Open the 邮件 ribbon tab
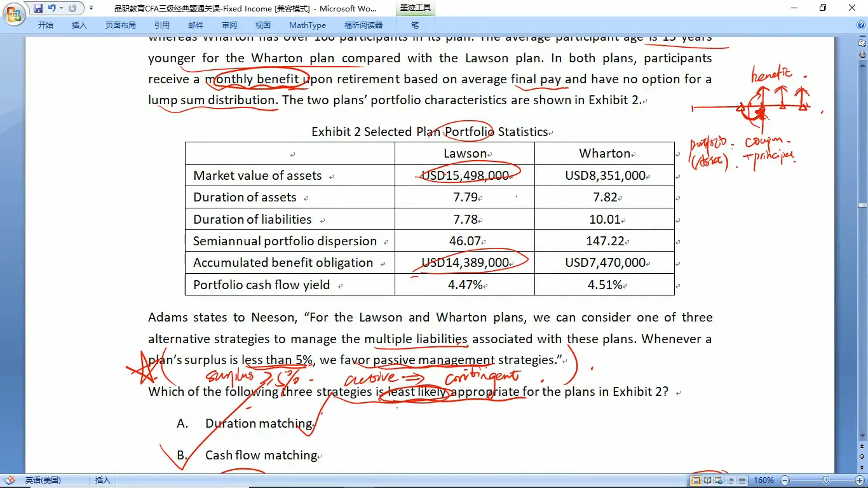Image resolution: width=868 pixels, height=488 pixels. click(x=196, y=25)
